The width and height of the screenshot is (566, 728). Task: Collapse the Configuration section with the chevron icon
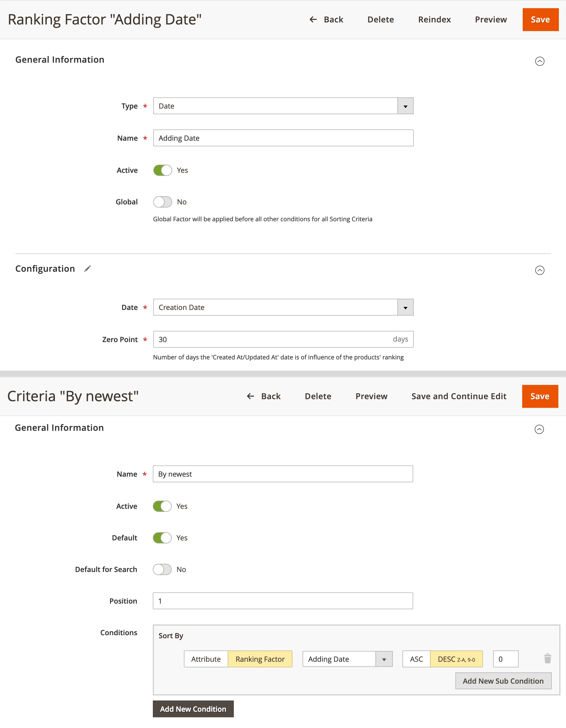click(x=539, y=270)
